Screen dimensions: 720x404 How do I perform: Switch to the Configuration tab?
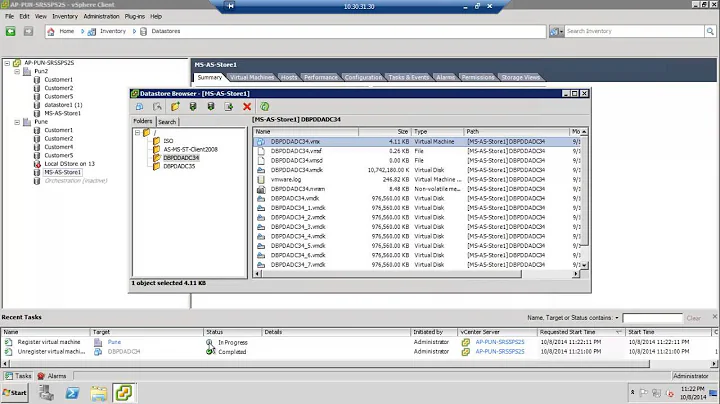363,78
